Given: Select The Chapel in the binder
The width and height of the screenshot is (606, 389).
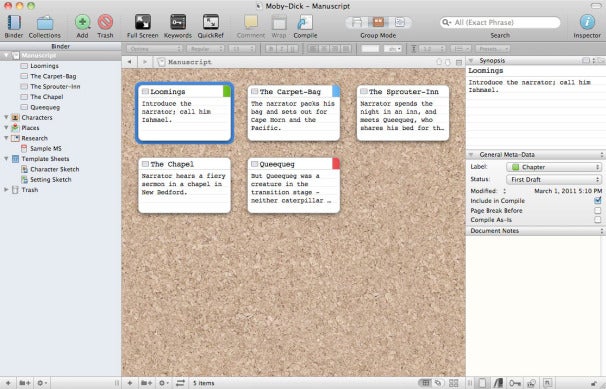Looking at the screenshot, I should [47, 97].
